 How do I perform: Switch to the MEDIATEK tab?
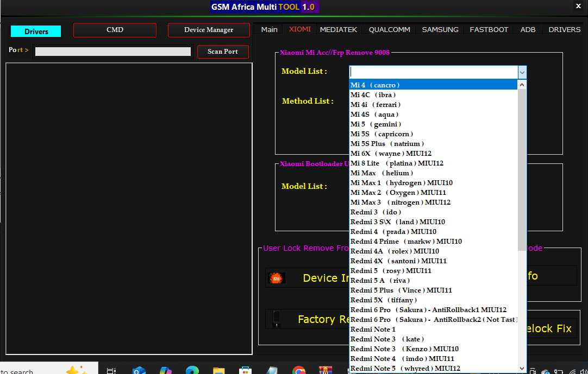pos(339,29)
